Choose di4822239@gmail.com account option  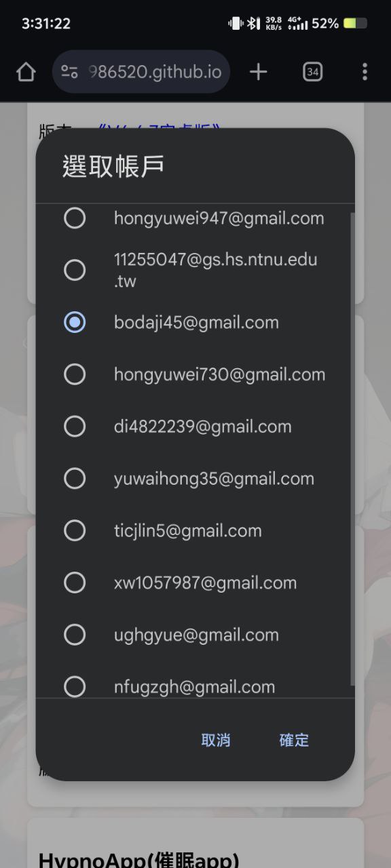click(195, 427)
